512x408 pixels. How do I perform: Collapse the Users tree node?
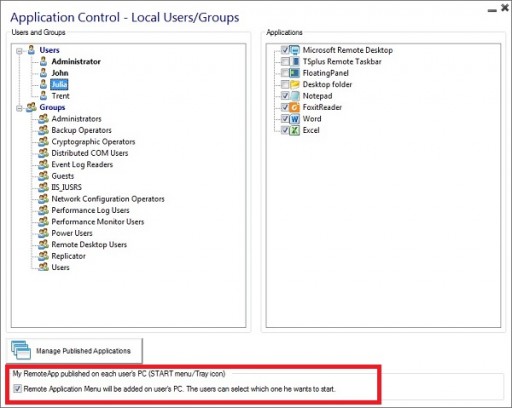[x=19, y=51]
